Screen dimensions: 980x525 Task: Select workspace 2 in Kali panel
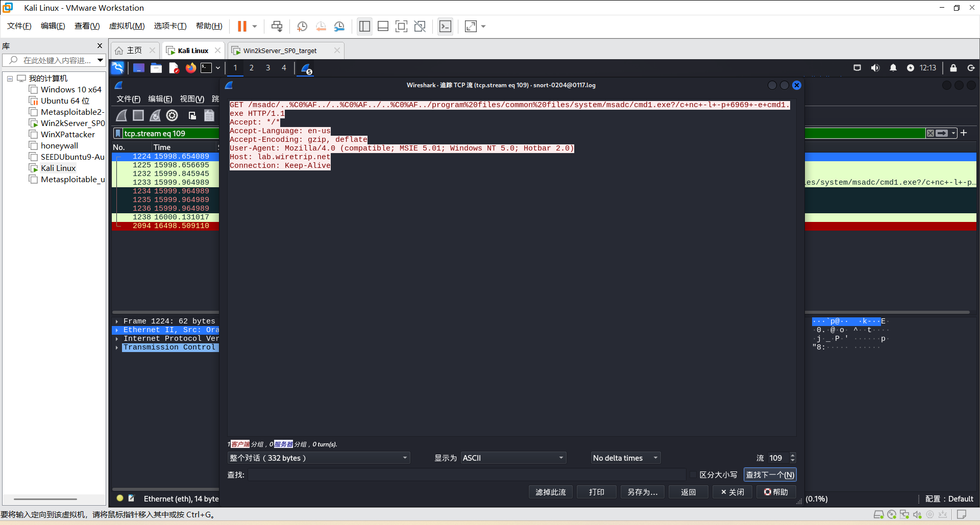(252, 68)
